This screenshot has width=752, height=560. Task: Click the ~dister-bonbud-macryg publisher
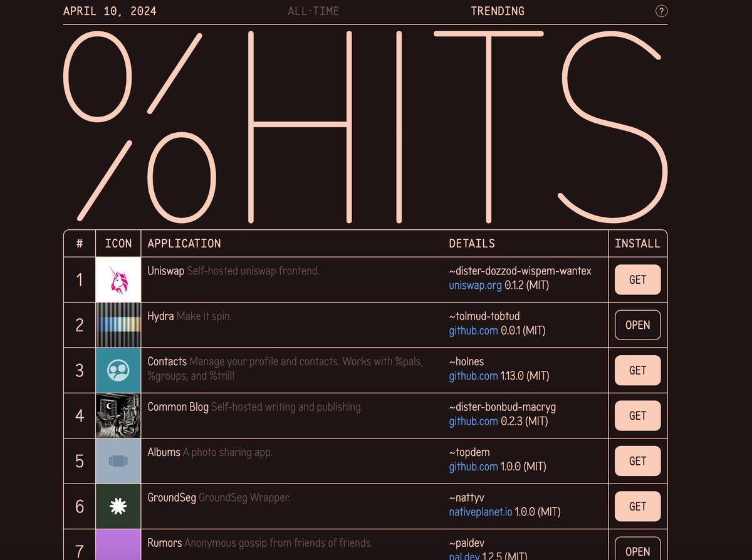click(x=503, y=407)
